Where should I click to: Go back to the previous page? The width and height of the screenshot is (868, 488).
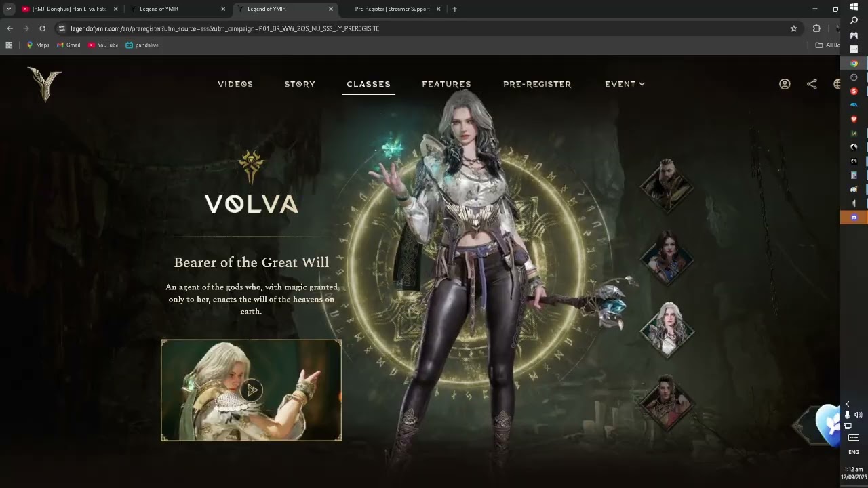coord(9,28)
